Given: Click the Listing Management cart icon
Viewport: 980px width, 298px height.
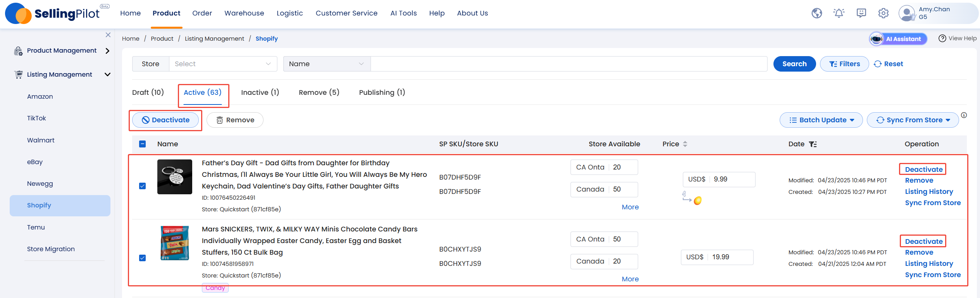Looking at the screenshot, I should [18, 74].
